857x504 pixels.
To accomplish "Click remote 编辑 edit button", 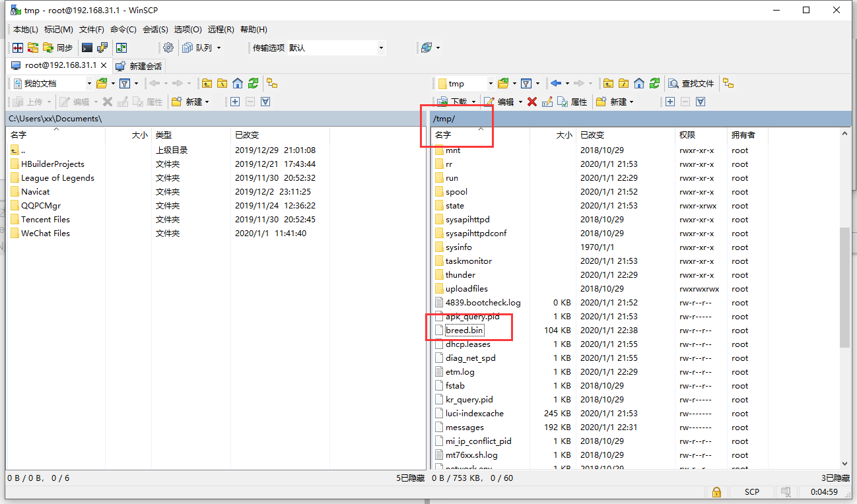I will pos(499,102).
